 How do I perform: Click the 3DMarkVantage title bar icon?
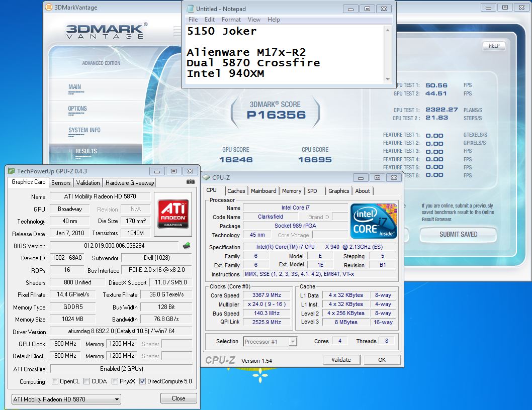[x=49, y=7]
